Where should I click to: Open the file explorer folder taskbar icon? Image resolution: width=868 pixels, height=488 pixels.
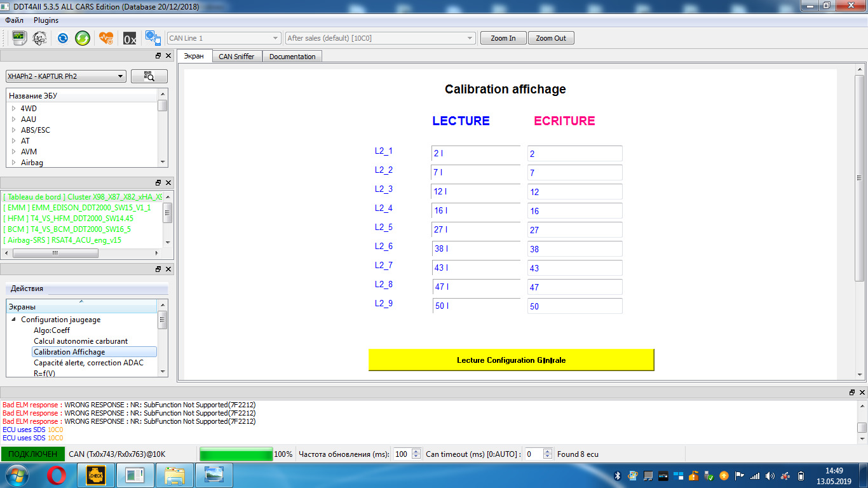pos(174,475)
